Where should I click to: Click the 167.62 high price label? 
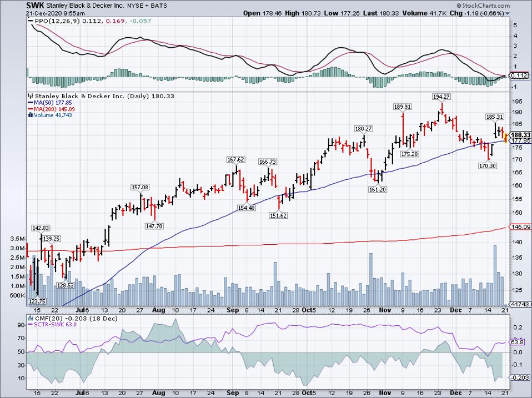pyautogui.click(x=235, y=160)
